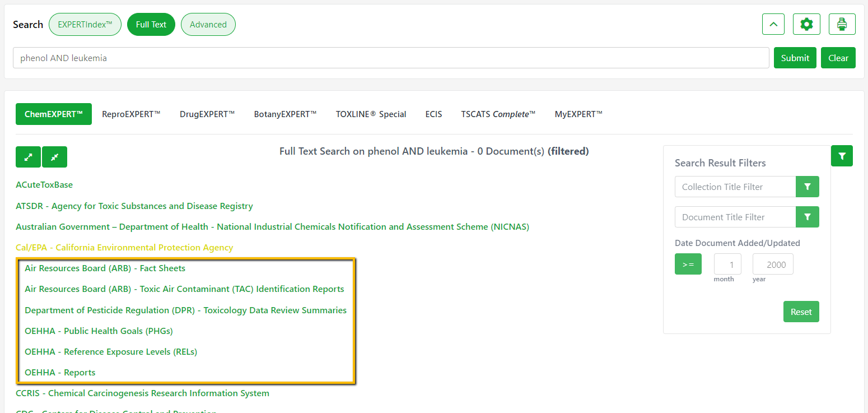Reset the search result filters
This screenshot has height=413, width=868.
[801, 312]
